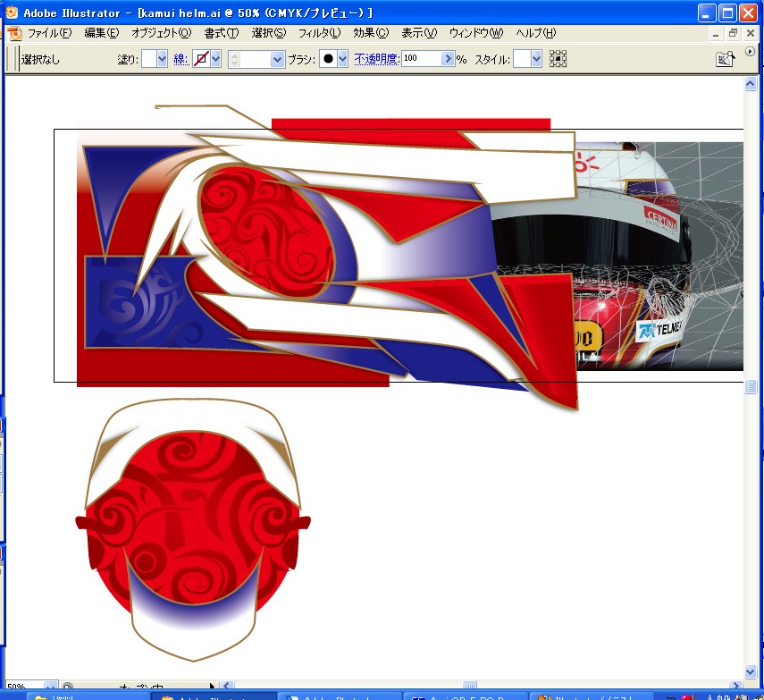
Task: Click the opacity input field showing 100
Action: (x=421, y=58)
